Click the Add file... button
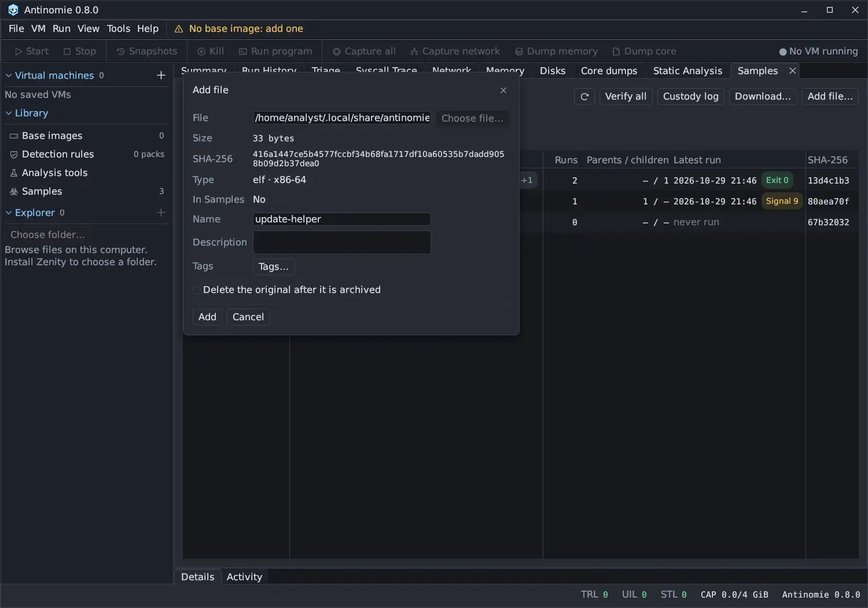The height and width of the screenshot is (608, 868). [830, 97]
